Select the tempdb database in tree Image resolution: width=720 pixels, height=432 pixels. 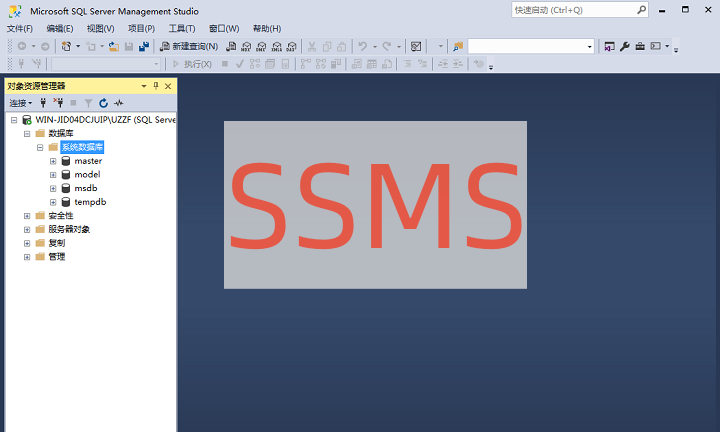tap(90, 202)
